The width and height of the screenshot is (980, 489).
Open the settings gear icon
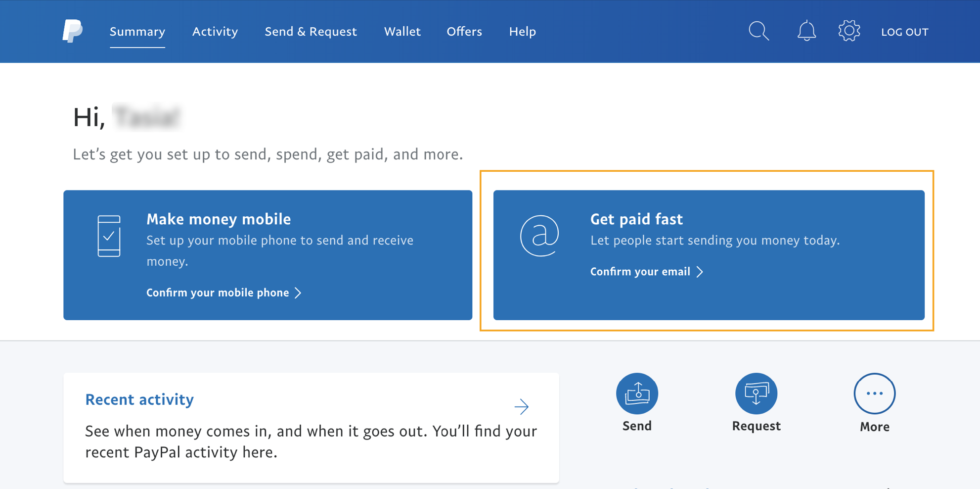pos(849,31)
